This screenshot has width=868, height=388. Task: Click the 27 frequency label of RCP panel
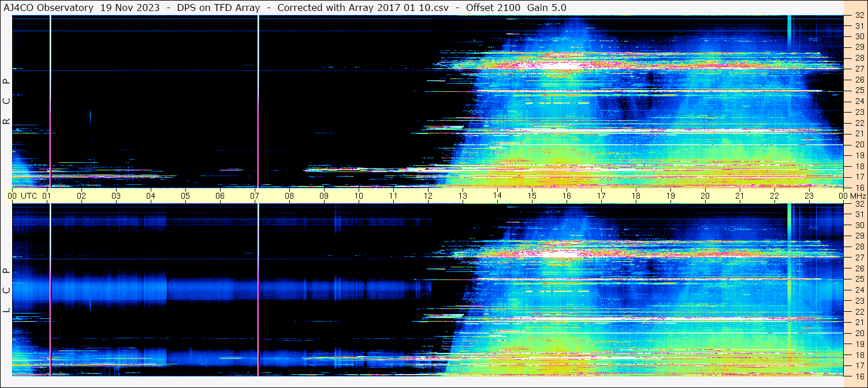(859, 69)
